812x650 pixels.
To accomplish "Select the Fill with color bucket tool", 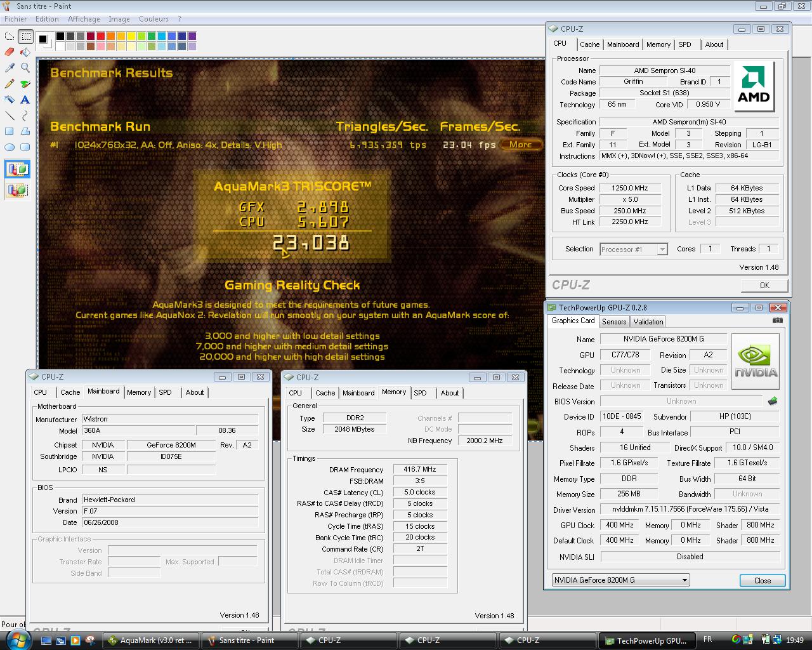I will click(25, 52).
